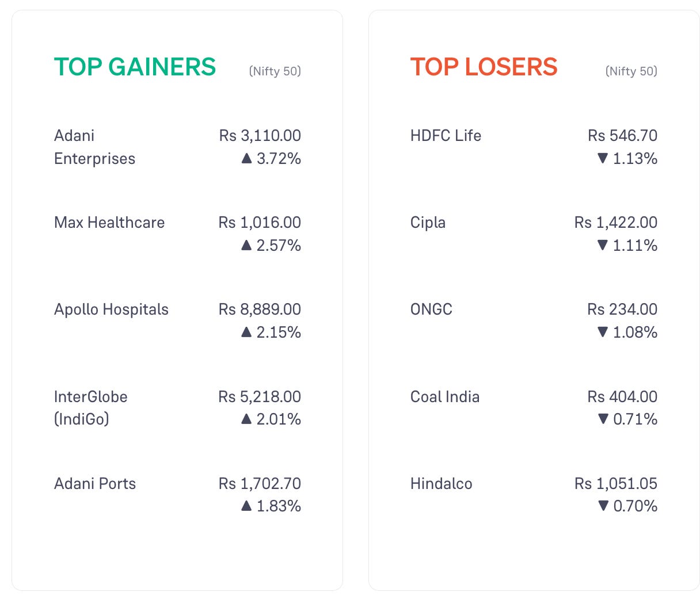This screenshot has height=596, width=700.
Task: Click the down arrow next to 1.13%
Action: (x=603, y=158)
